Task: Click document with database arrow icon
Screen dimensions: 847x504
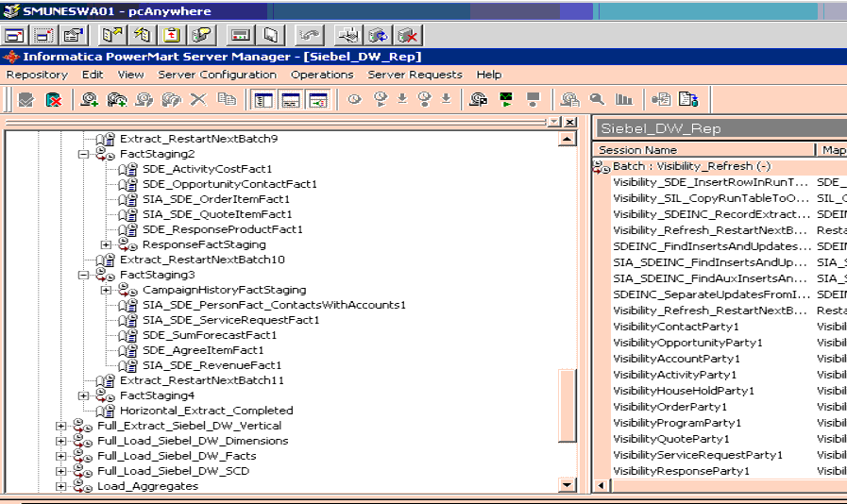Action: point(688,99)
